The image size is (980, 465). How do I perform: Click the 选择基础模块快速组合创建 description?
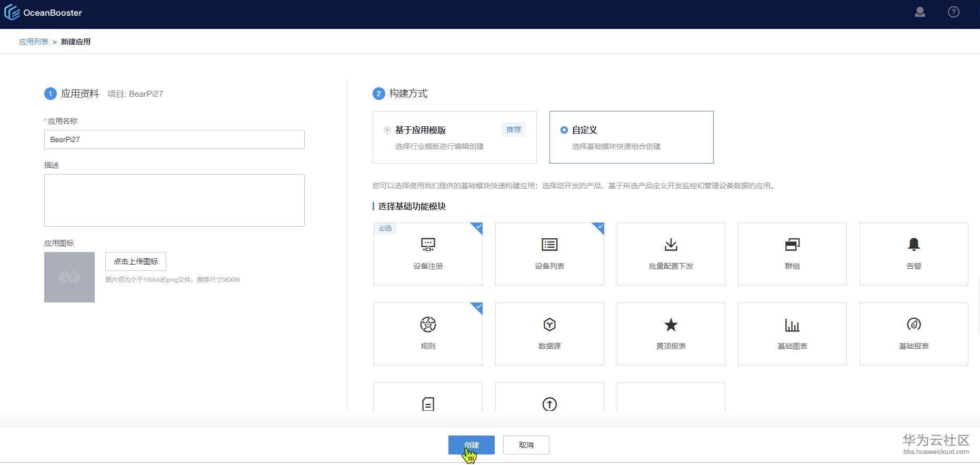coord(616,146)
